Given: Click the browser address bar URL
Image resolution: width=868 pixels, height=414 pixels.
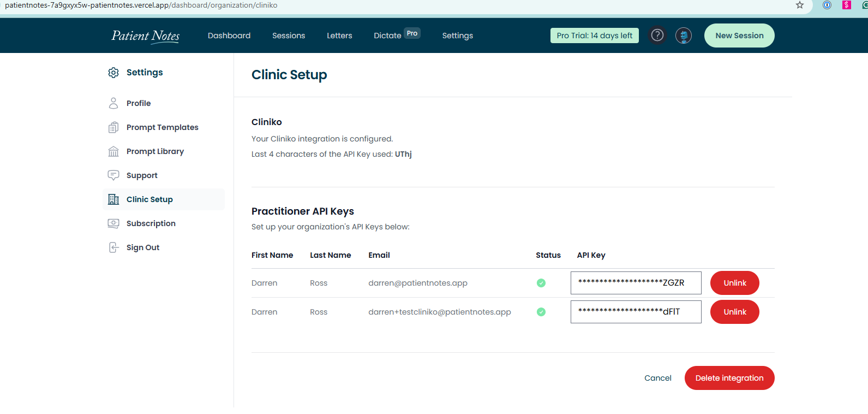Looking at the screenshot, I should tap(141, 5).
